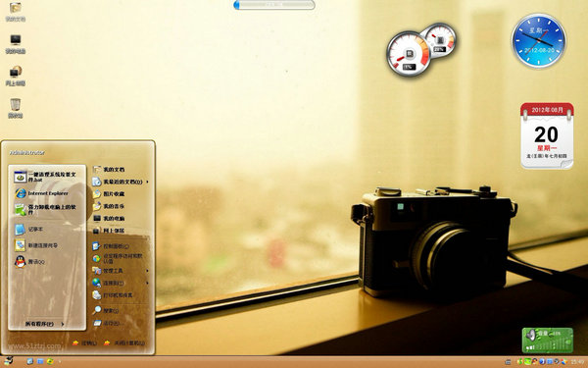Click the Log Off (注销) button
This screenshot has height=368, width=588.
(84, 342)
